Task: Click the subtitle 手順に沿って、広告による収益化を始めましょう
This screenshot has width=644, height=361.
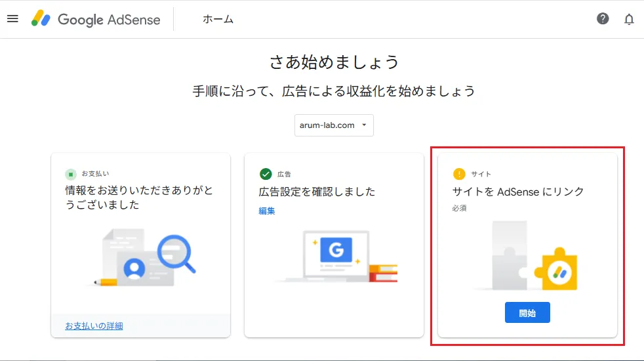Action: tap(334, 91)
